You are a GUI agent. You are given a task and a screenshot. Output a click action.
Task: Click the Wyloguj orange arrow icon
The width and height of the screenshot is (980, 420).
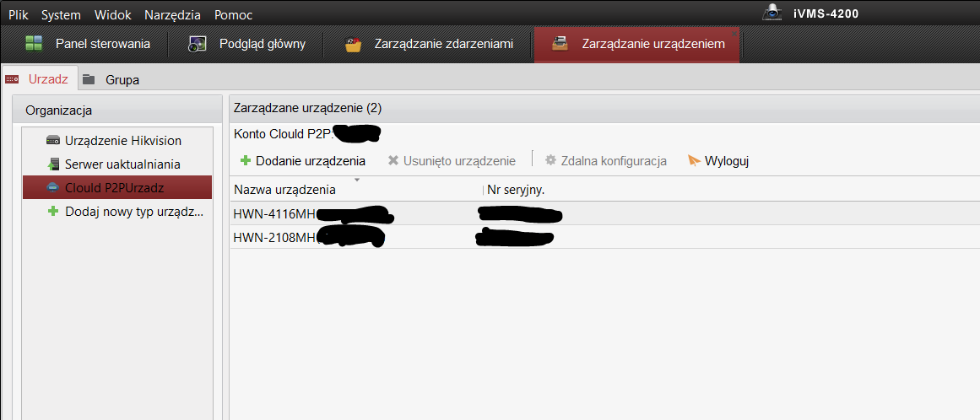[x=694, y=160]
